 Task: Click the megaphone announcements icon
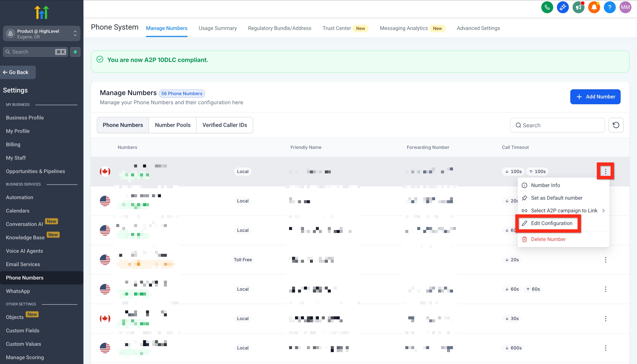[578, 7]
